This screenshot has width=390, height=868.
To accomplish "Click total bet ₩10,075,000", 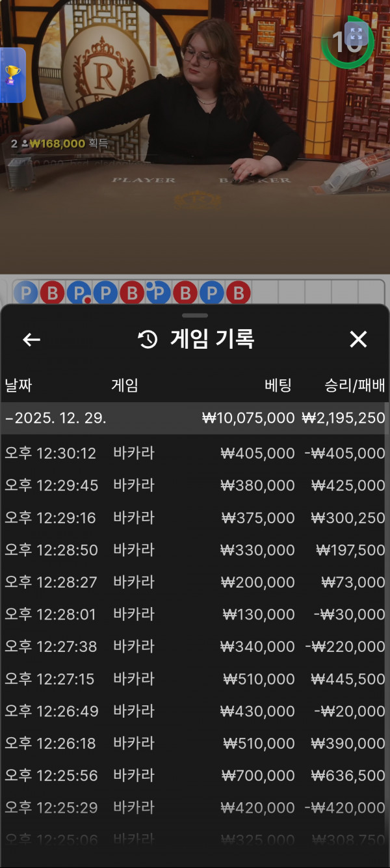I will point(248,418).
